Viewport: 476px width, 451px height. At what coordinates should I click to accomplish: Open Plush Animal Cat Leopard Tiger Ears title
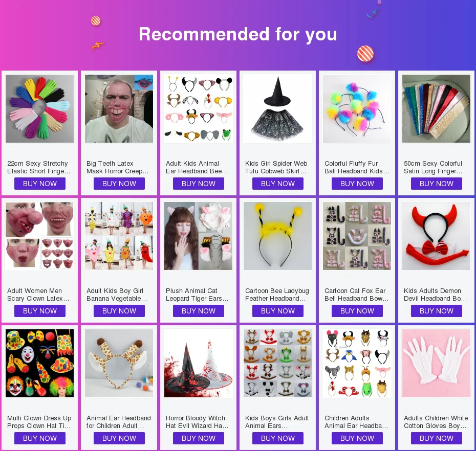pos(197,295)
